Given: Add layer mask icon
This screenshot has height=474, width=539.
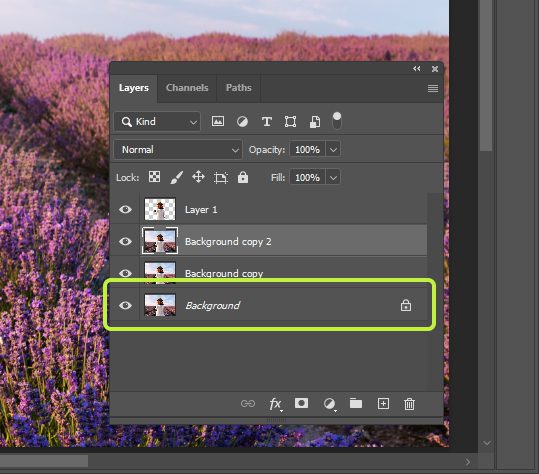Looking at the screenshot, I should click(x=301, y=403).
